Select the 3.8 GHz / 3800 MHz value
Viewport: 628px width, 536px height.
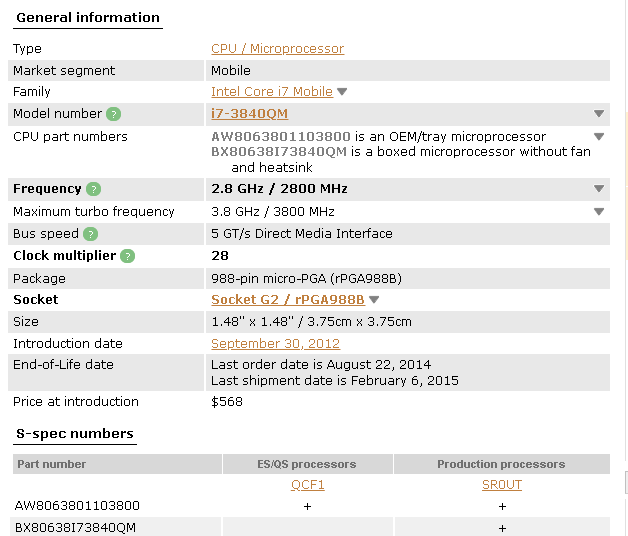pyautogui.click(x=273, y=212)
